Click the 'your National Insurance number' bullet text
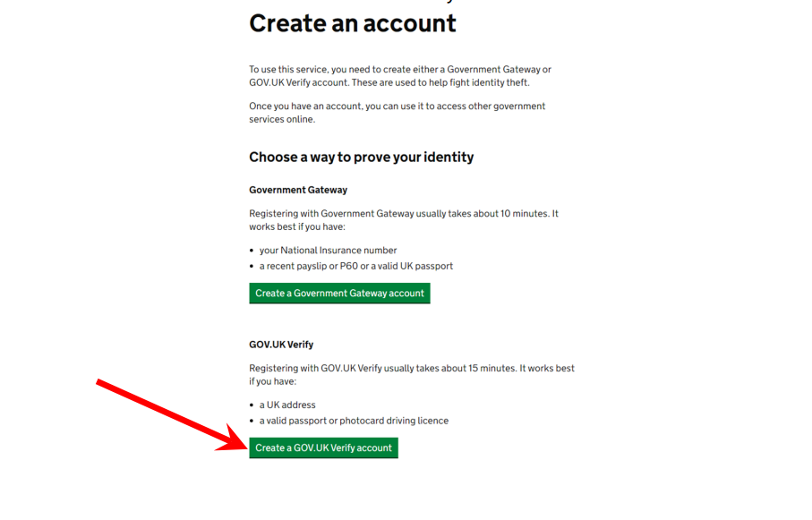Viewport: 812px width, 520px height. 328,251
